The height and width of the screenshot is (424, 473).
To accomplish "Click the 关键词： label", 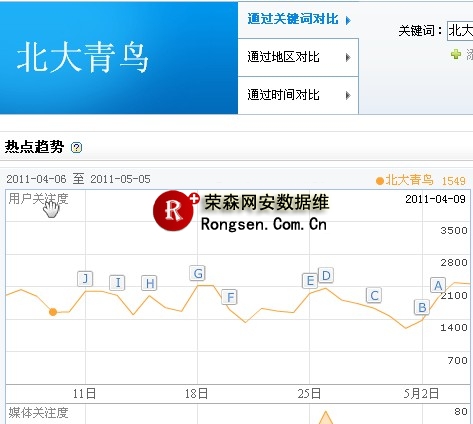I will click(421, 31).
